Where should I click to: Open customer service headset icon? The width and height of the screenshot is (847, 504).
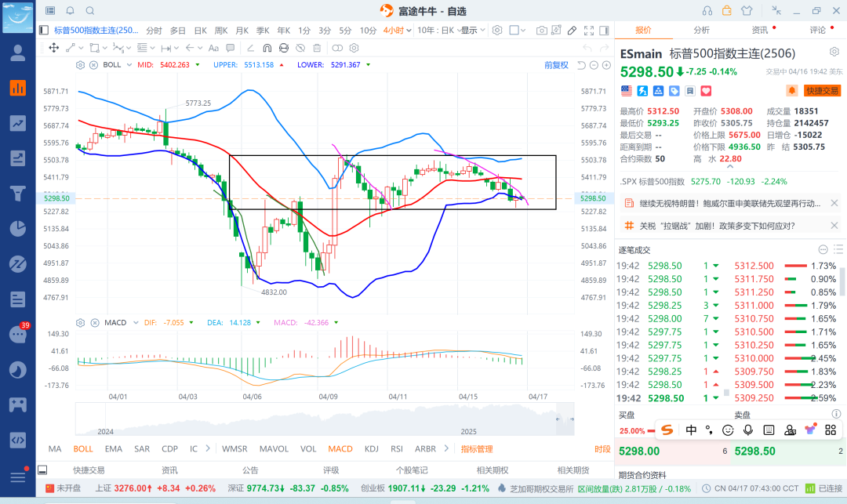(707, 11)
